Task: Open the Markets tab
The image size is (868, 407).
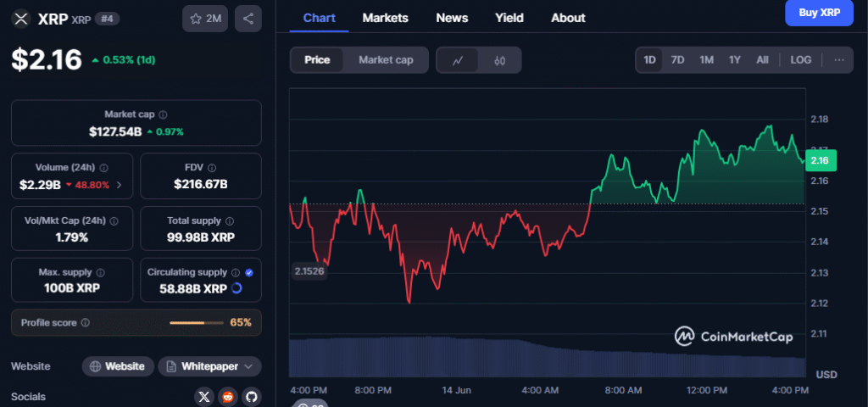Action: [x=386, y=18]
